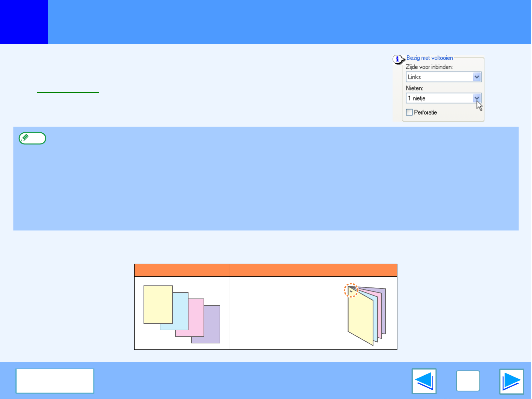Go to previous page with left arrow
Screen dimensions: 532x399
click(x=424, y=381)
